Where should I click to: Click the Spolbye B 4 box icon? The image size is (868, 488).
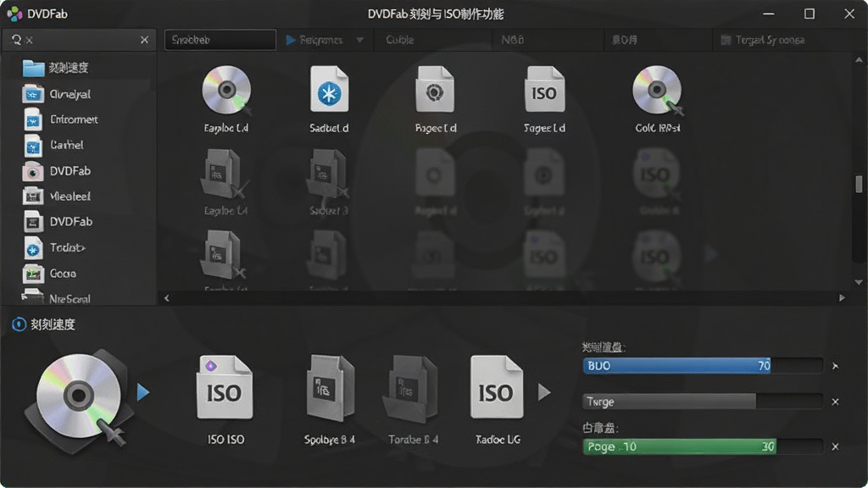tap(330, 388)
